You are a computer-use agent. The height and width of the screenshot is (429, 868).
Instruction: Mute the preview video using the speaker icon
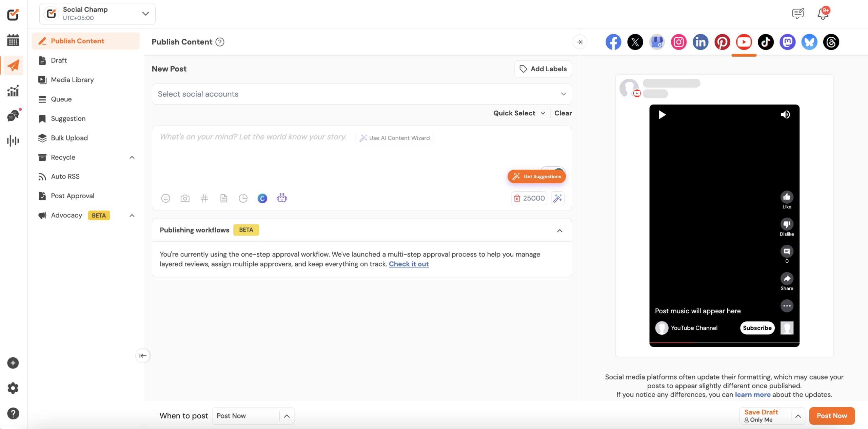(785, 115)
